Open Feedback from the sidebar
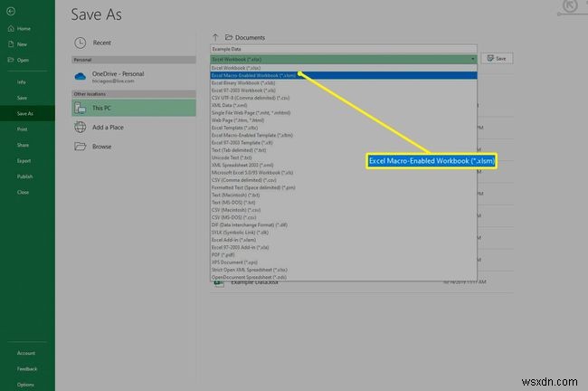Image resolution: width=588 pixels, height=391 pixels. [27, 369]
